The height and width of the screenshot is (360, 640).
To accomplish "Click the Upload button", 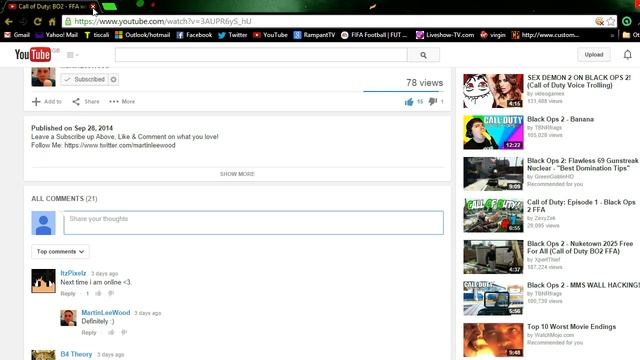I will pyautogui.click(x=593, y=55).
